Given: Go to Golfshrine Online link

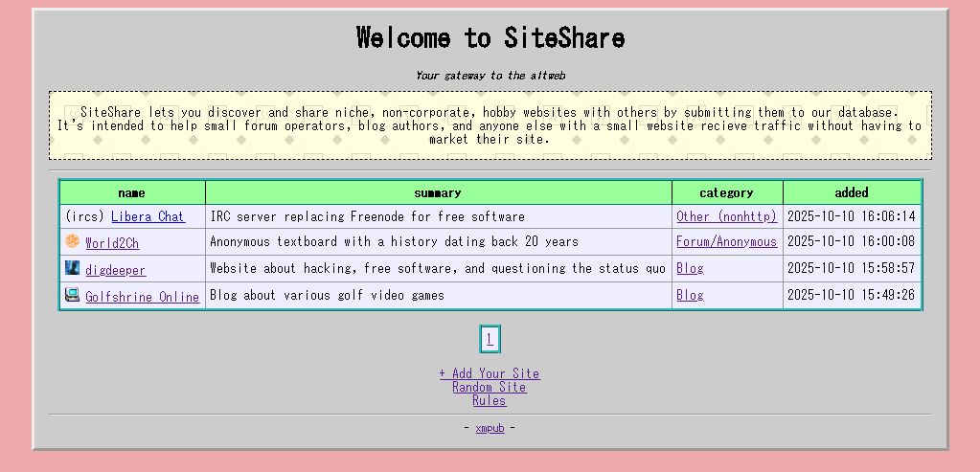Looking at the screenshot, I should (x=142, y=297).
